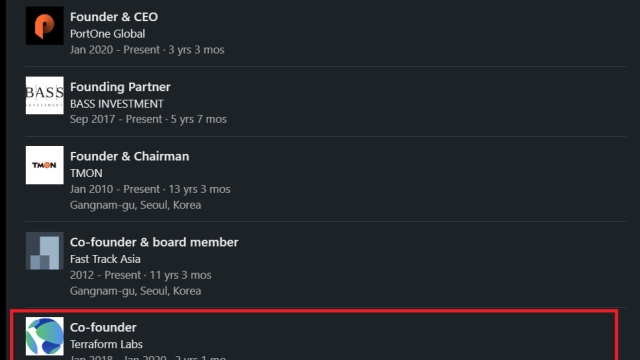
Task: Click the Co-founder title at Terraform Labs
Action: (103, 327)
